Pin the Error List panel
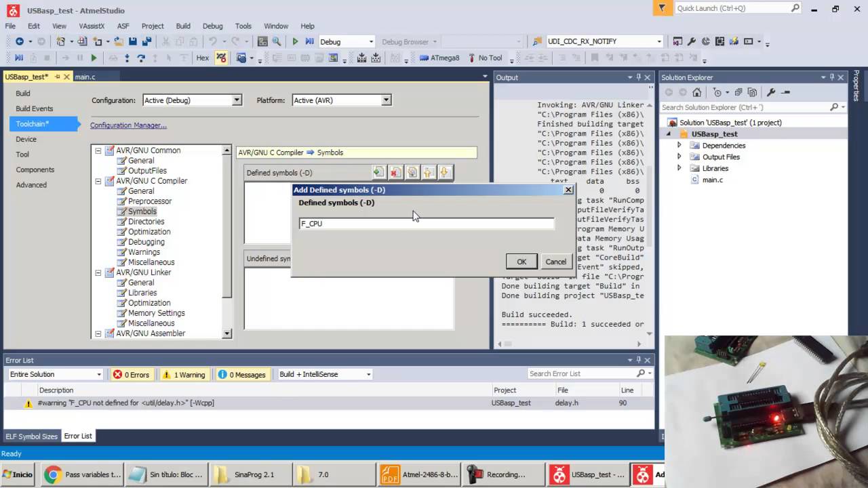This screenshot has width=868, height=488. point(638,360)
